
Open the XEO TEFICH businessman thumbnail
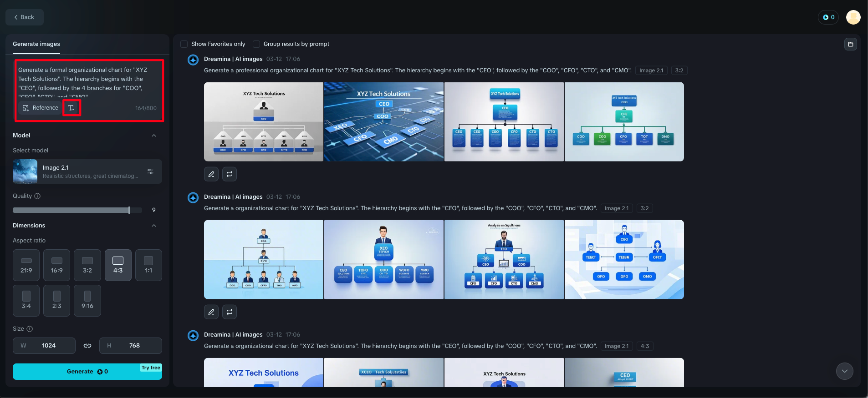coord(384,260)
